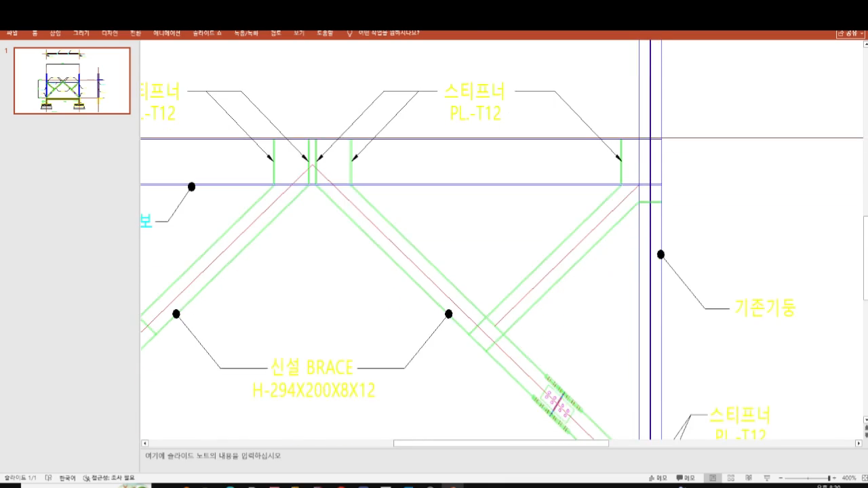Open the 그리기 (Draw) ribbon tab
This screenshot has height=488, width=868.
(81, 33)
